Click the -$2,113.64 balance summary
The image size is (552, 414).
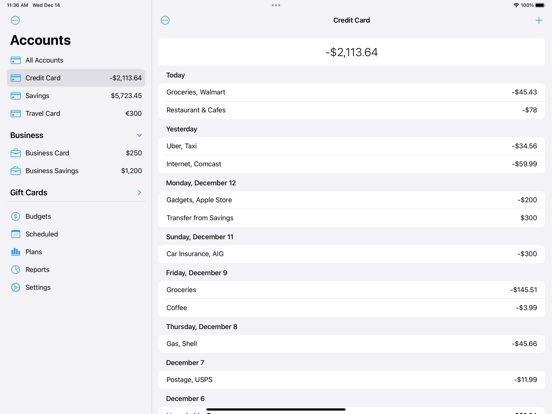point(352,52)
